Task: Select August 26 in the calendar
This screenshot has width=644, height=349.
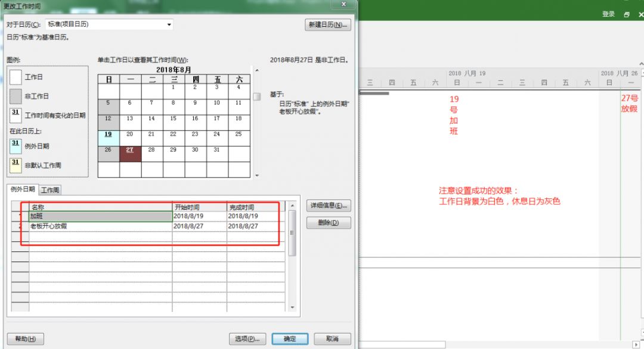Action: tap(109, 154)
